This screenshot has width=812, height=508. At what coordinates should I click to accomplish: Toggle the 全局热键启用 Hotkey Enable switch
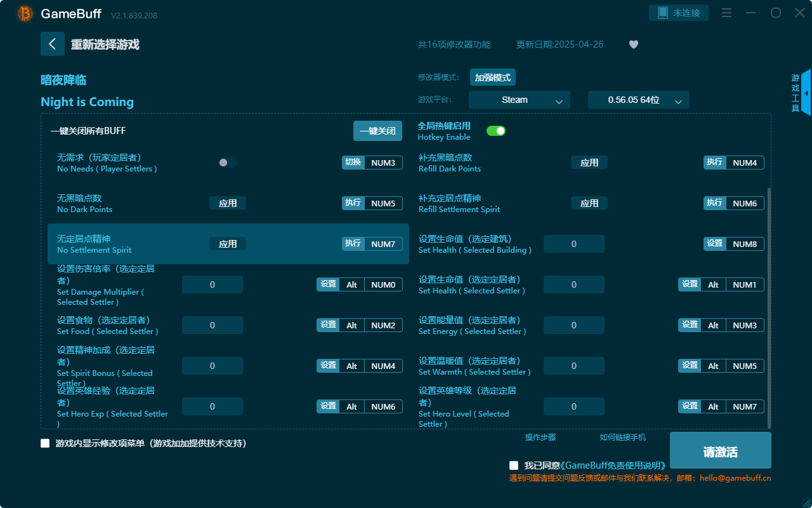tap(495, 130)
